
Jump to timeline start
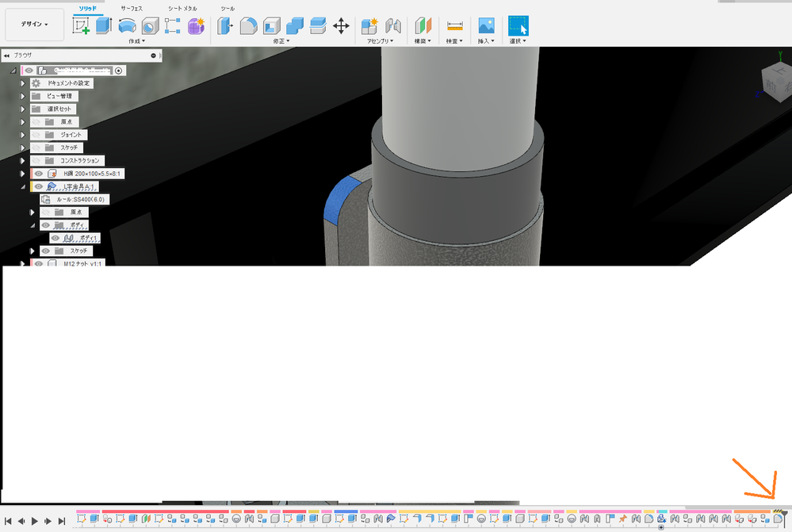[8, 521]
